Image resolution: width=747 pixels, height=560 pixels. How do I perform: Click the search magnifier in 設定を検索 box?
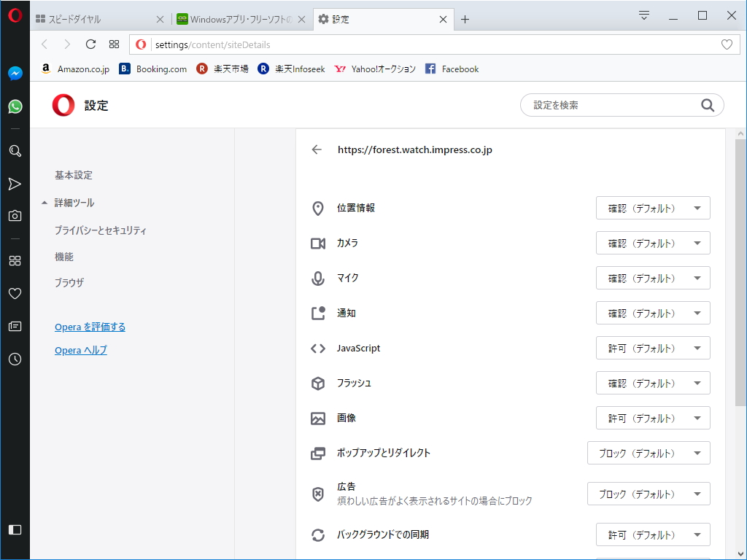pos(707,105)
